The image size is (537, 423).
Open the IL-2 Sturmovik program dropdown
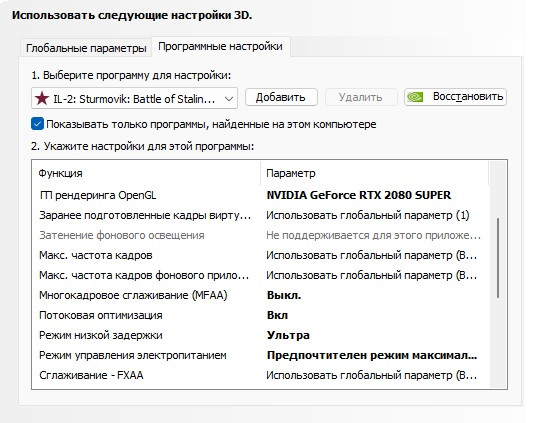pyautogui.click(x=134, y=98)
